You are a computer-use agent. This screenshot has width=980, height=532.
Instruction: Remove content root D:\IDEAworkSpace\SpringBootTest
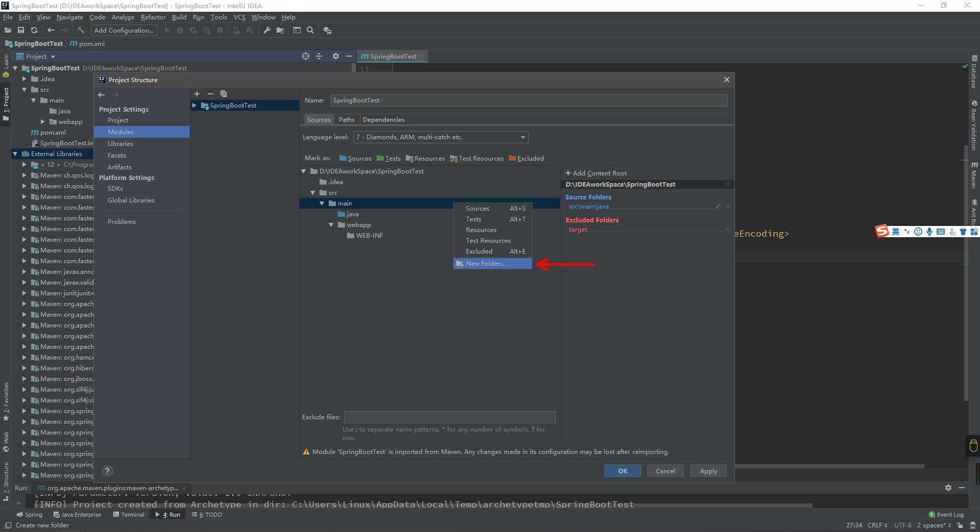tap(728, 184)
